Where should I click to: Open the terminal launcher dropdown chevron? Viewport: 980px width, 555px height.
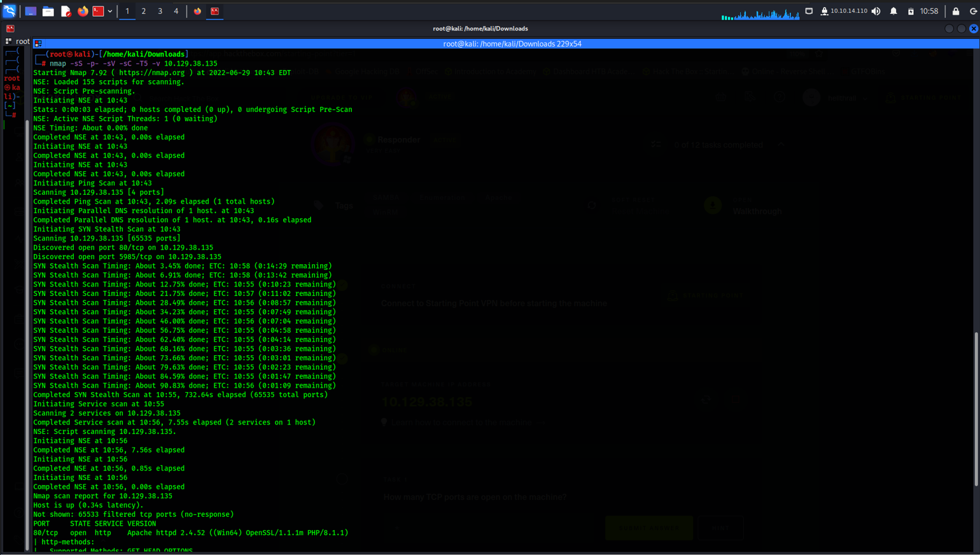[x=110, y=11]
